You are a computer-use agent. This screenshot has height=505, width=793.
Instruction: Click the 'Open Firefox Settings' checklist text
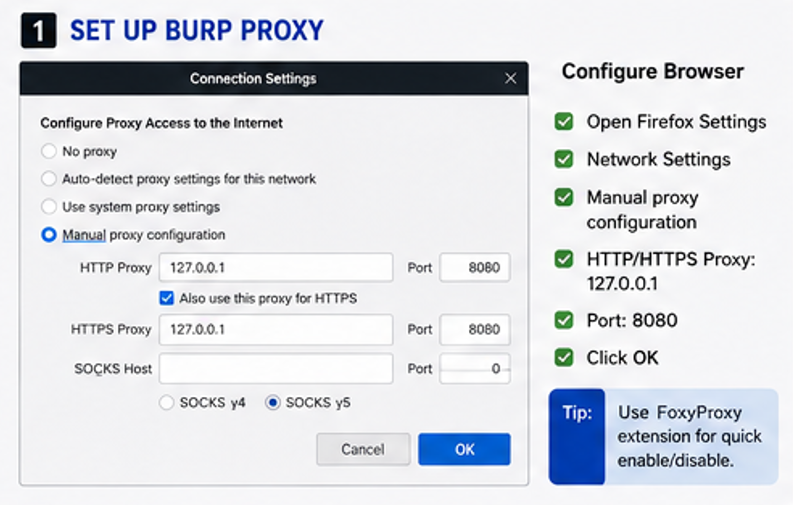[676, 122]
